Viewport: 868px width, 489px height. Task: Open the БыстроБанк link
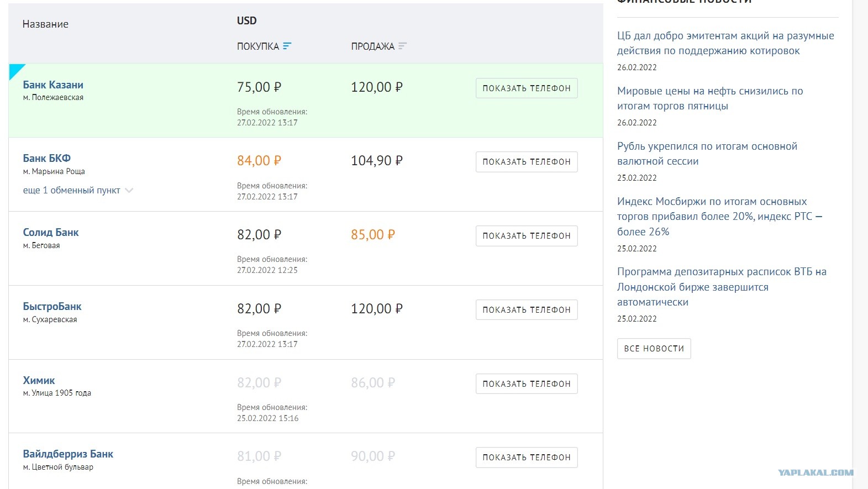(52, 307)
